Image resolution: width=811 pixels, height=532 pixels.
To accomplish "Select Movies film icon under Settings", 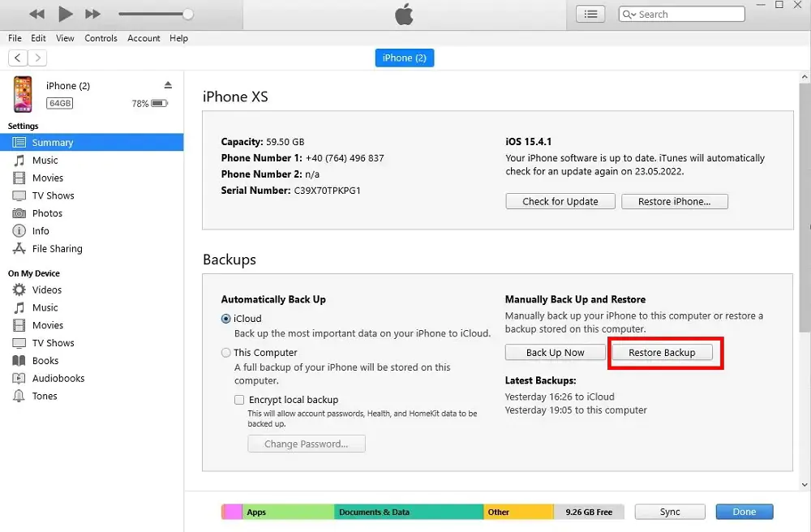I will (x=19, y=178).
